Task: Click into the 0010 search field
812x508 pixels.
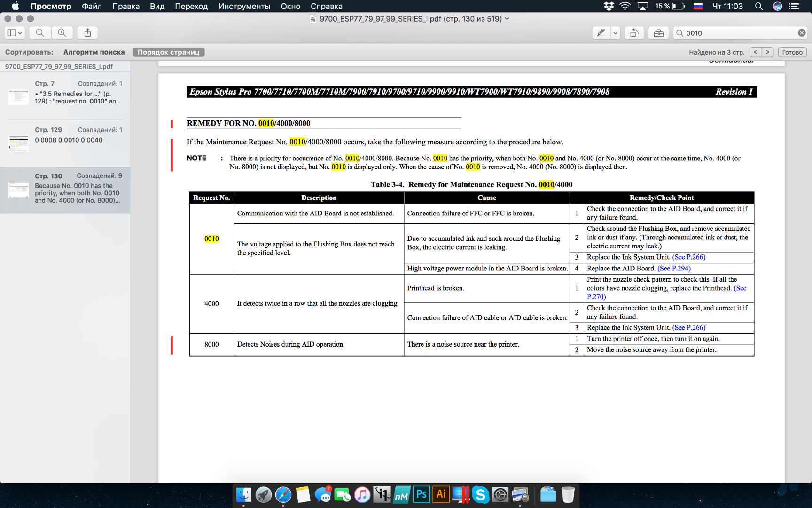Action: click(x=740, y=33)
